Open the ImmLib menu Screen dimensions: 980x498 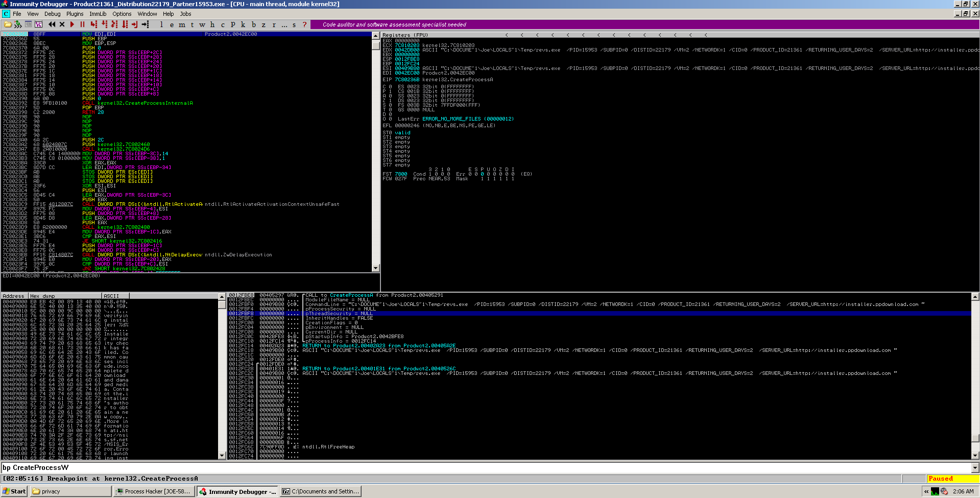tap(98, 14)
